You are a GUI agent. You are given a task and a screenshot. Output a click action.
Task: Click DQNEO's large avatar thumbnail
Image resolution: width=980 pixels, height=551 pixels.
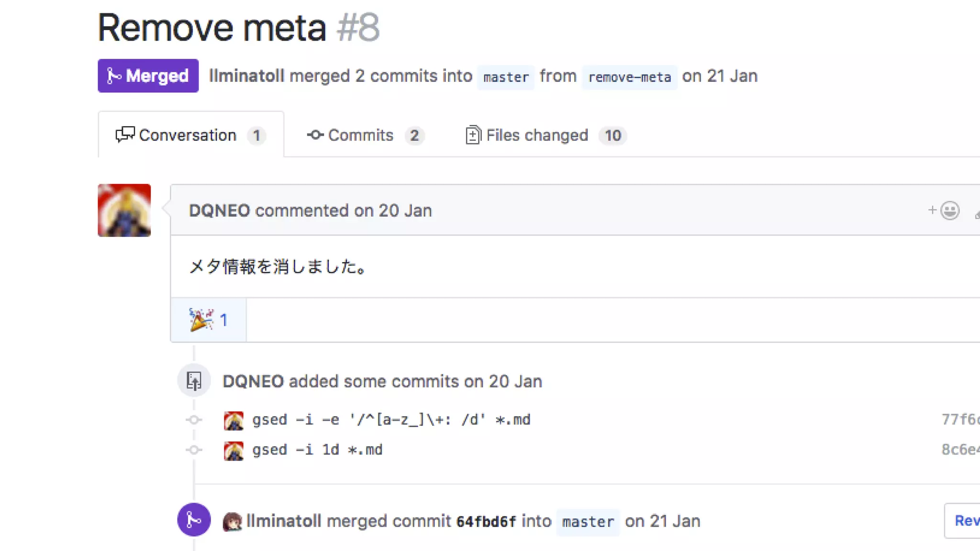[x=124, y=210]
